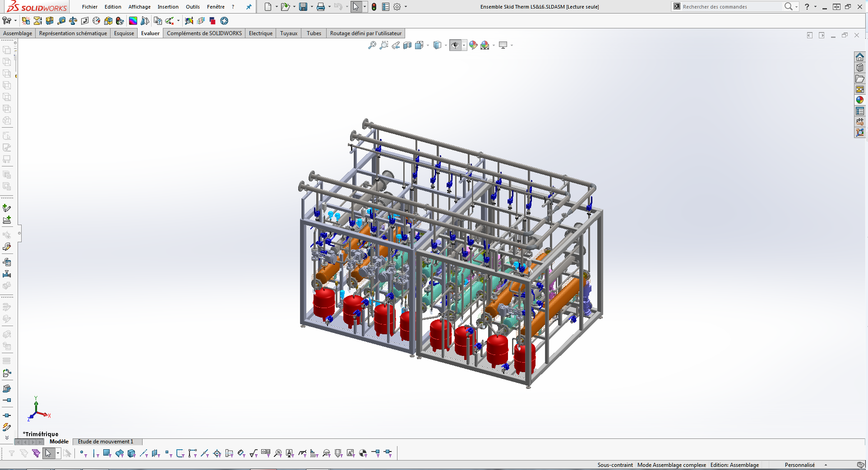This screenshot has height=470, width=868.
Task: Open SOLIDWORKS Resources home icon in task pane
Action: click(860, 57)
